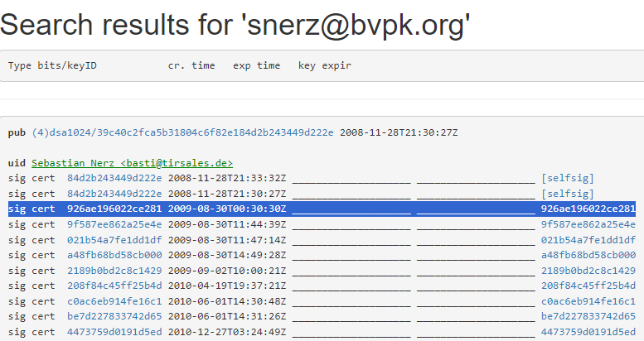Open right-side signer link a48fb68bd58cb000
The image size is (644, 341).
588,255
